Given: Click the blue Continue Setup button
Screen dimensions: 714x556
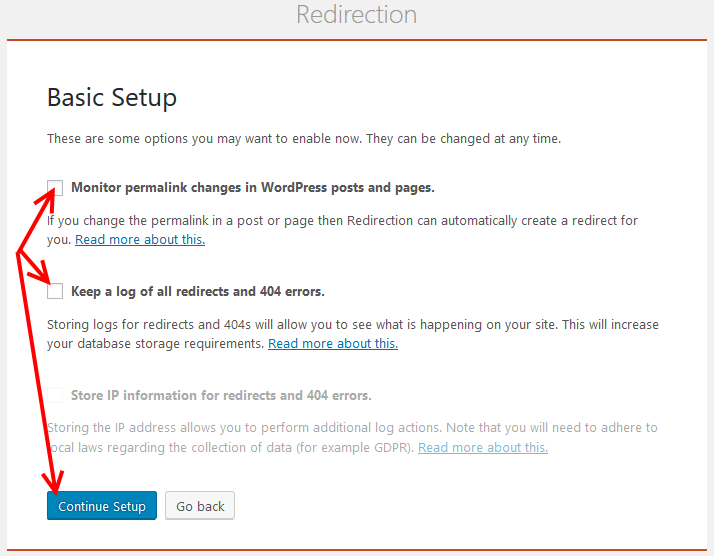Looking at the screenshot, I should pyautogui.click(x=102, y=505).
